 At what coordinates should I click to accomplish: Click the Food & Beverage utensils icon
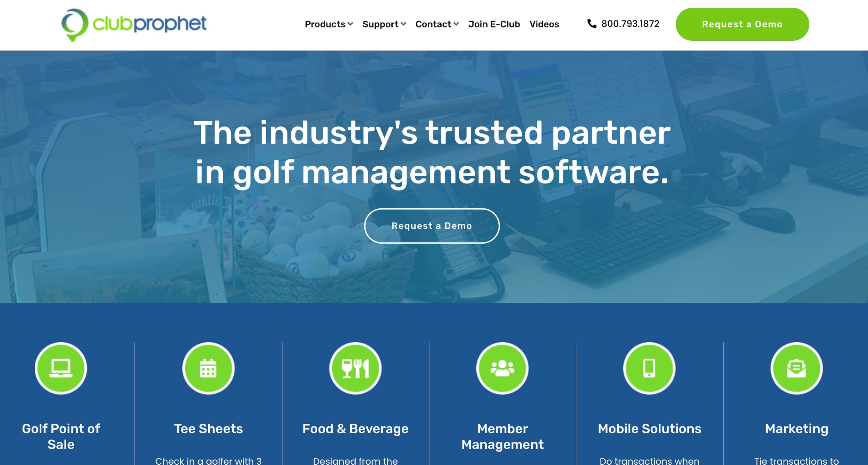pyautogui.click(x=355, y=368)
